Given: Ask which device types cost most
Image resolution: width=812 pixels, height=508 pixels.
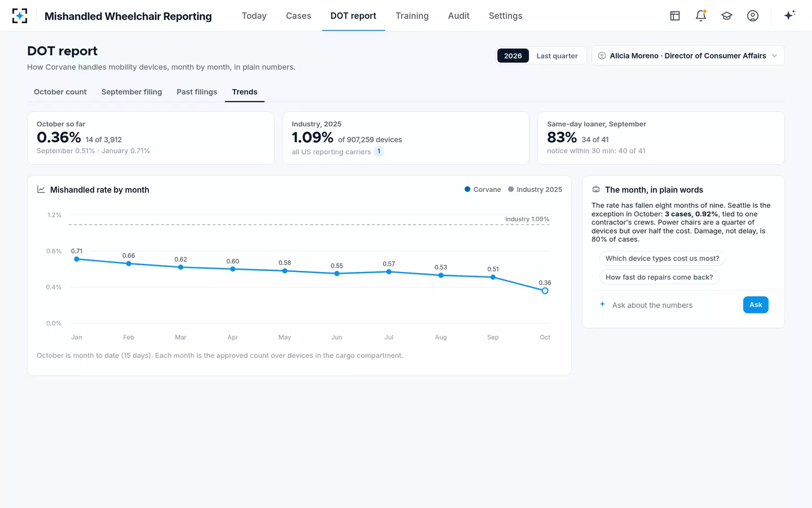Looking at the screenshot, I should (663, 259).
